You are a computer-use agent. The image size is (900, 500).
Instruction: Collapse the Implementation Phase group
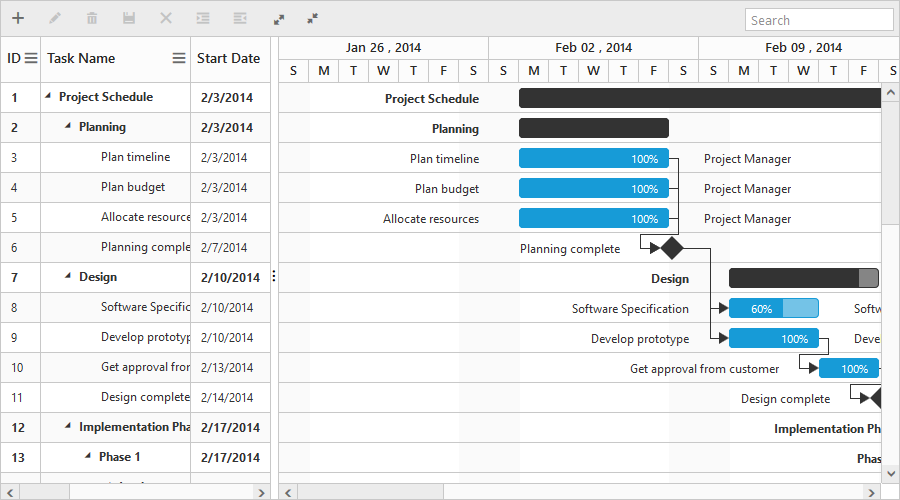pyautogui.click(x=68, y=426)
